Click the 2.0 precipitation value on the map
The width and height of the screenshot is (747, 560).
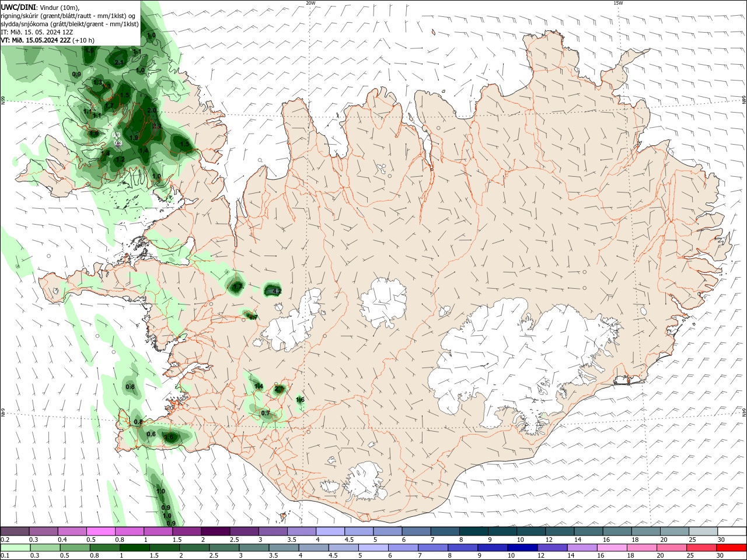coord(152,110)
